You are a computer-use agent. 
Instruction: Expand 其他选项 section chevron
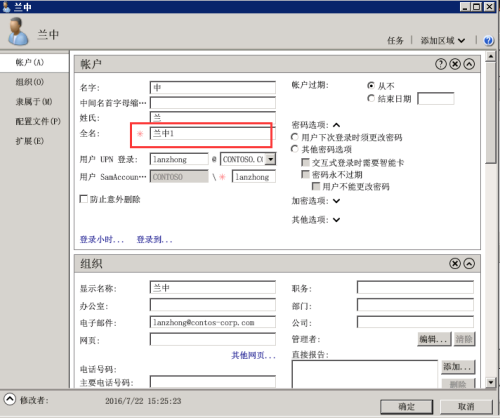(x=337, y=220)
